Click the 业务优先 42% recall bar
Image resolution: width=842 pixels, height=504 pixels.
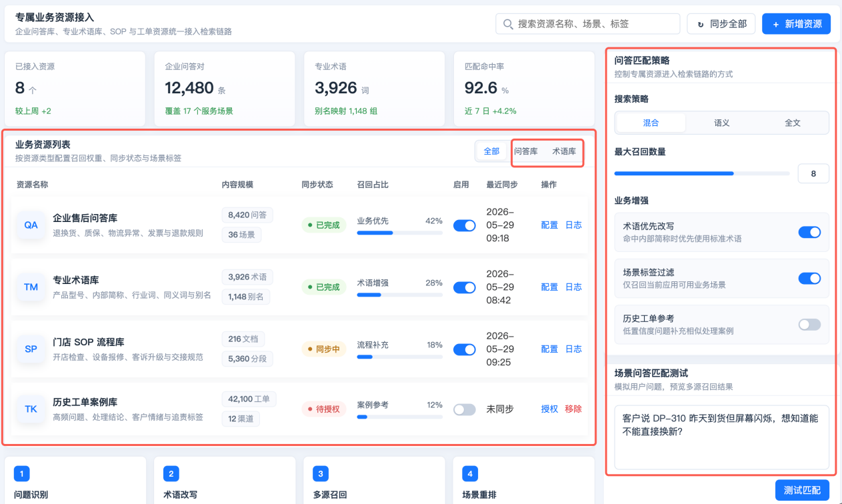pyautogui.click(x=400, y=233)
